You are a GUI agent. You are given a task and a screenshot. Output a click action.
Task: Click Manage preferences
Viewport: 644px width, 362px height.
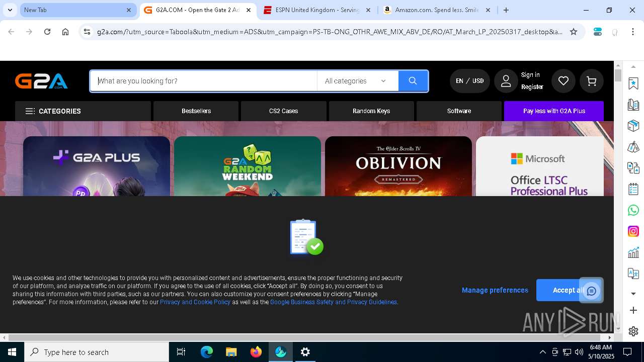tap(495, 290)
